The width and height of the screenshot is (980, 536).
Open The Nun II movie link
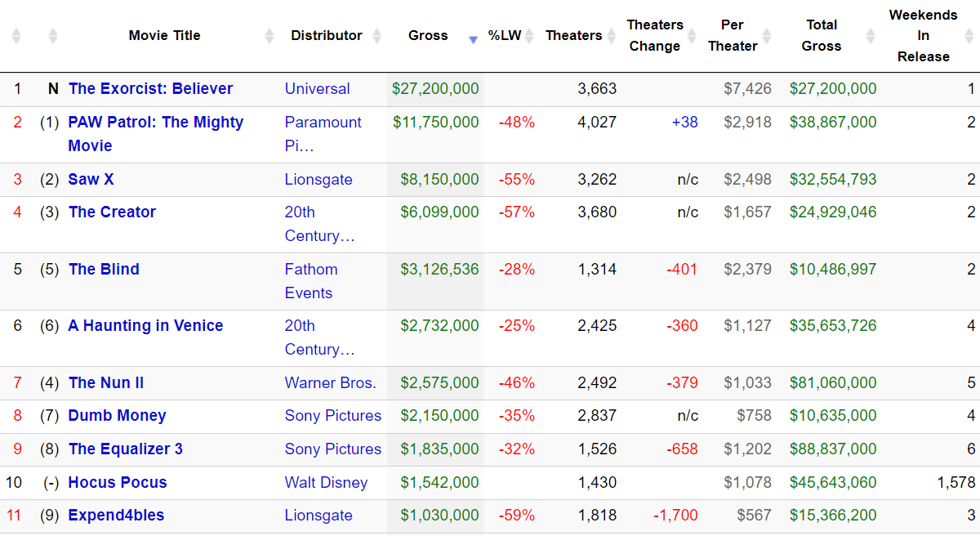click(106, 383)
